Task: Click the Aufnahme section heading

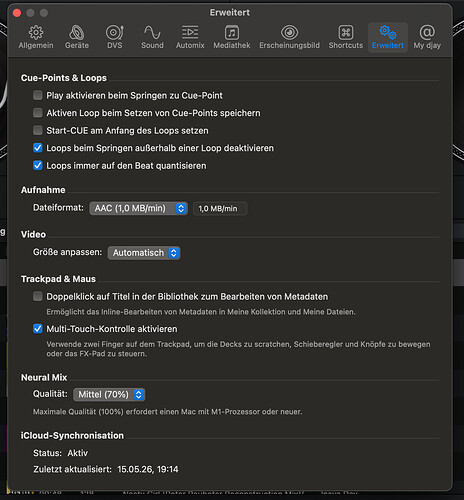Action: pyautogui.click(x=43, y=190)
